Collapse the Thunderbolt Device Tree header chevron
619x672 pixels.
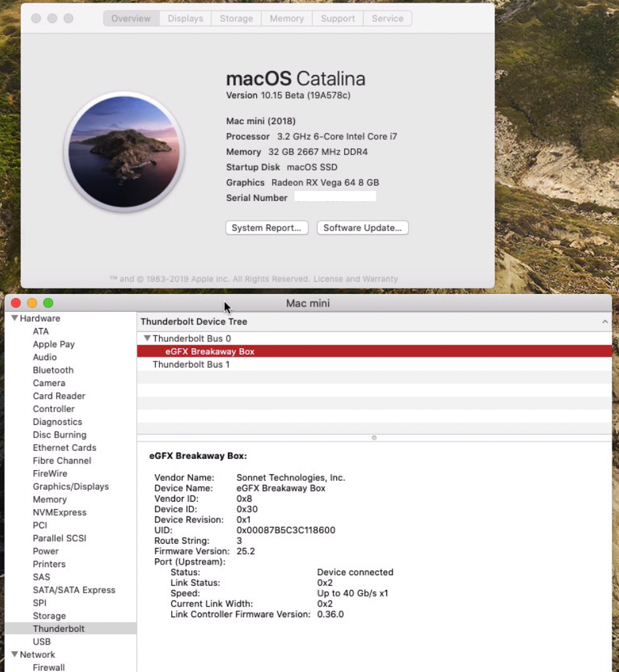coord(605,321)
